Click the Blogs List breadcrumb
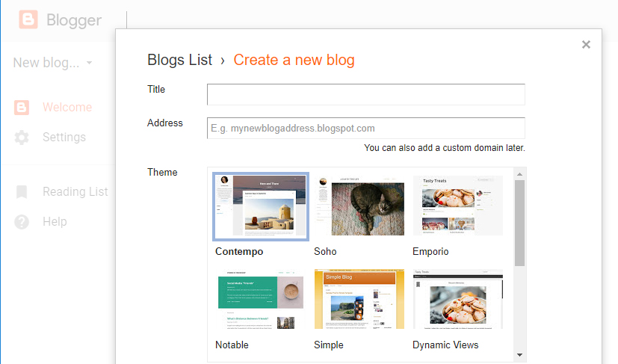618x364 pixels. tap(180, 60)
